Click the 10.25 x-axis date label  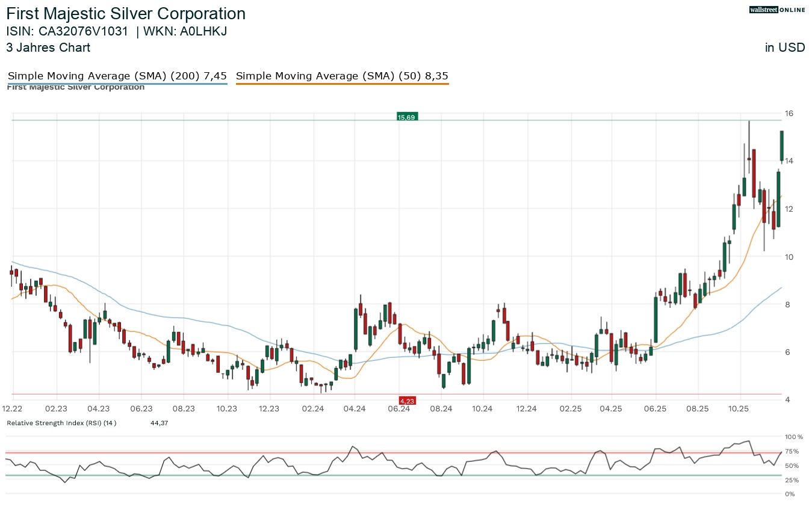click(x=739, y=409)
